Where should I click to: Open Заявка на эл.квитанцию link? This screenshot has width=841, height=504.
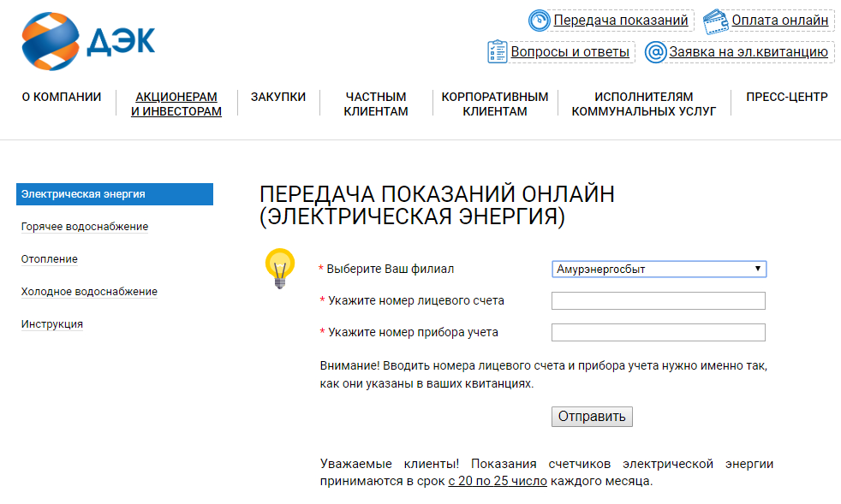click(x=749, y=52)
